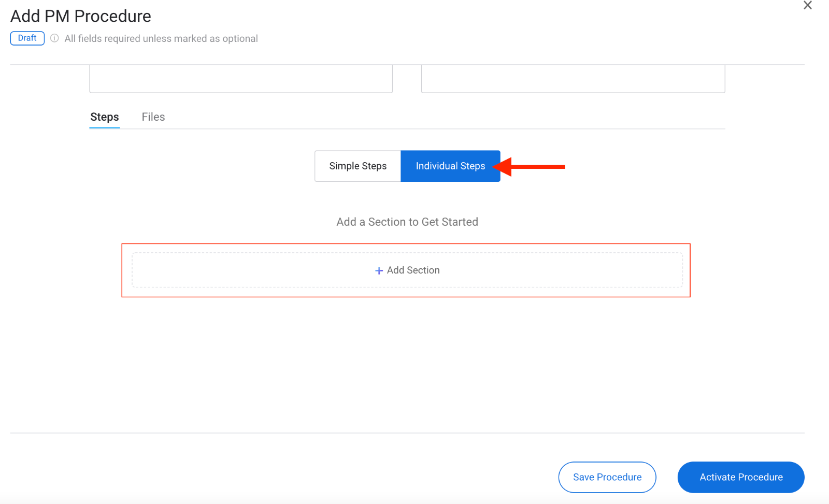
Task: Click the Add PM Procedure heading
Action: tap(81, 16)
